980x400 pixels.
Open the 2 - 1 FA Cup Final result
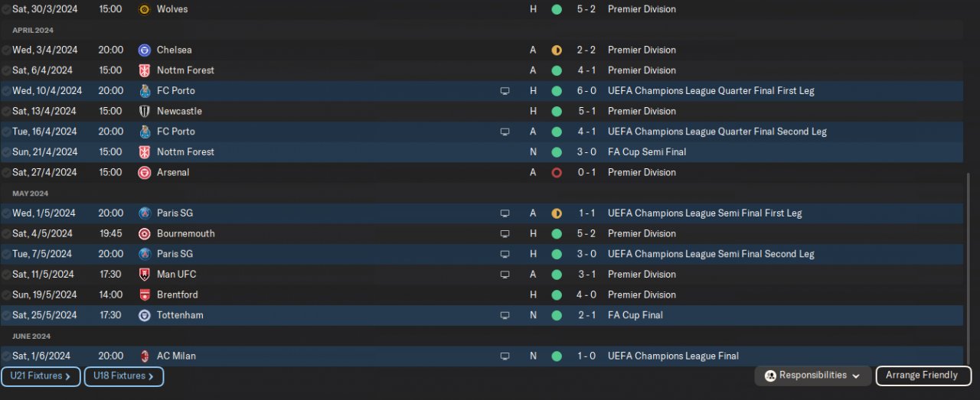586,315
